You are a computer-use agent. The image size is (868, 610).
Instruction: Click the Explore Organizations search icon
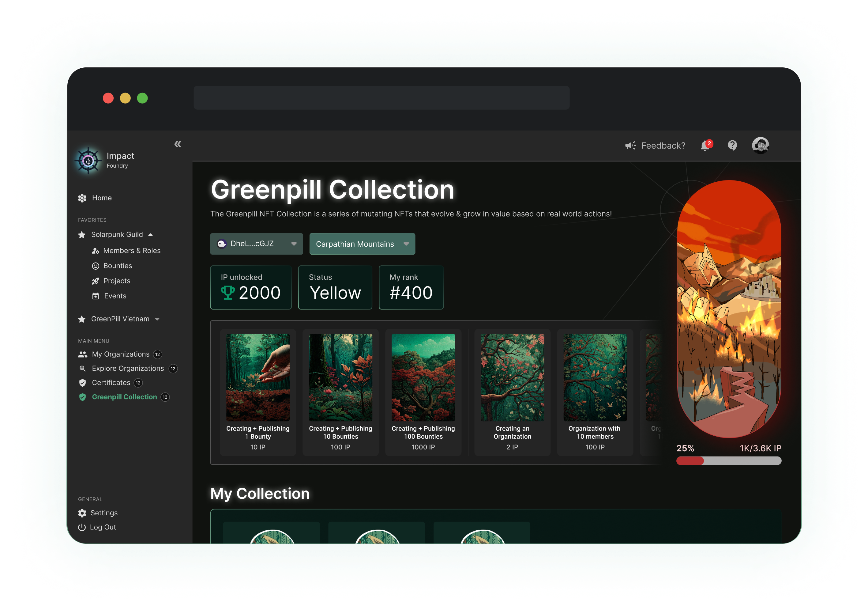pos(82,369)
